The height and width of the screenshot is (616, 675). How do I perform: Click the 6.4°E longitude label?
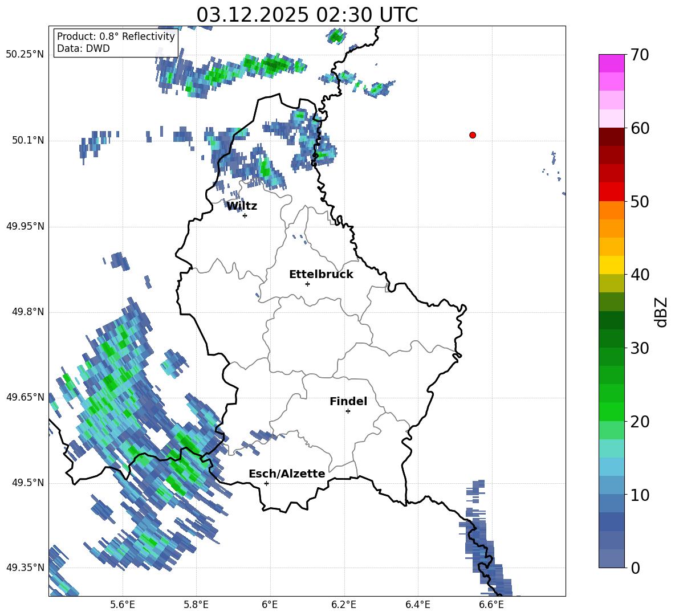tap(417, 605)
